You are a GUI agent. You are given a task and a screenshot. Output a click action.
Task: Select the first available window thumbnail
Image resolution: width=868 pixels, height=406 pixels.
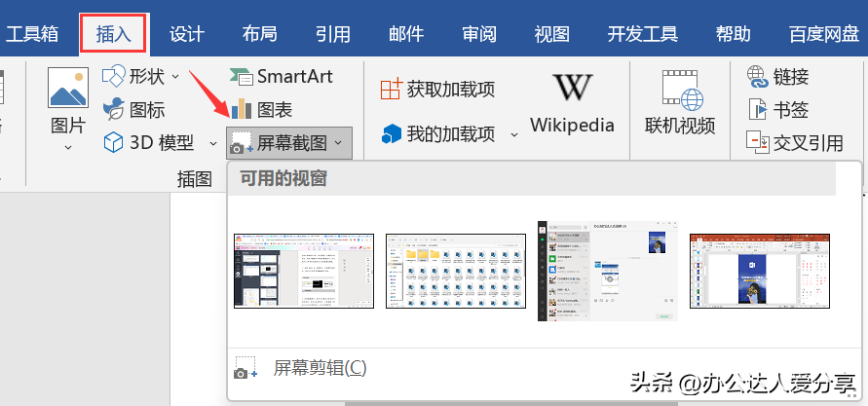coord(304,271)
